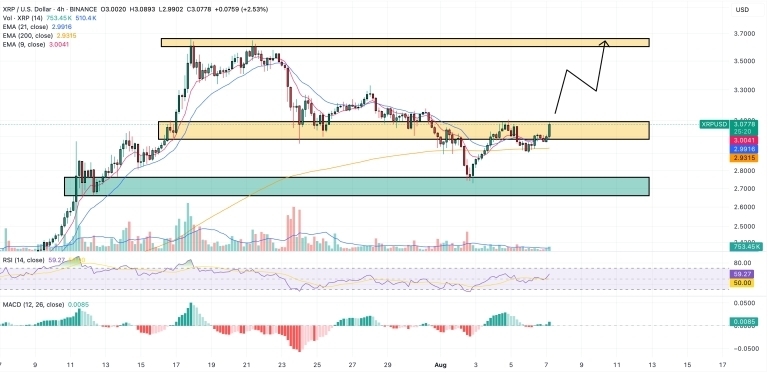Image resolution: width=768 pixels, height=373 pixels.
Task: Select the green support zone rectangle
Action: (x=357, y=186)
